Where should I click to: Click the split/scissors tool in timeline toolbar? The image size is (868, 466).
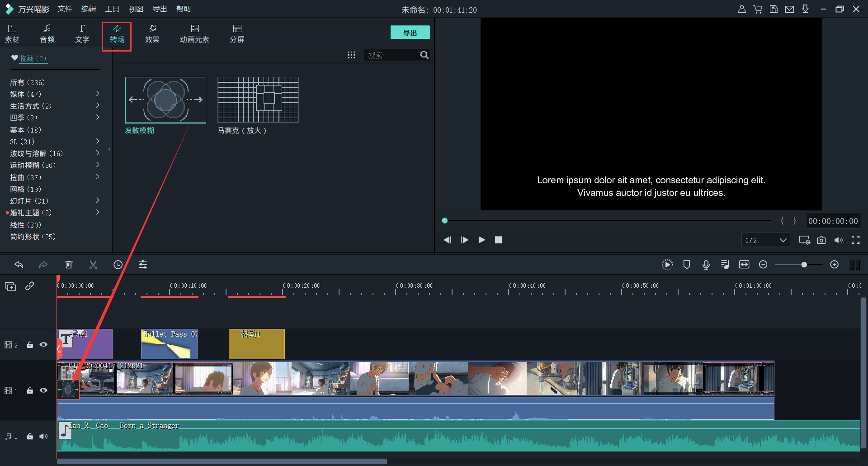tap(93, 265)
